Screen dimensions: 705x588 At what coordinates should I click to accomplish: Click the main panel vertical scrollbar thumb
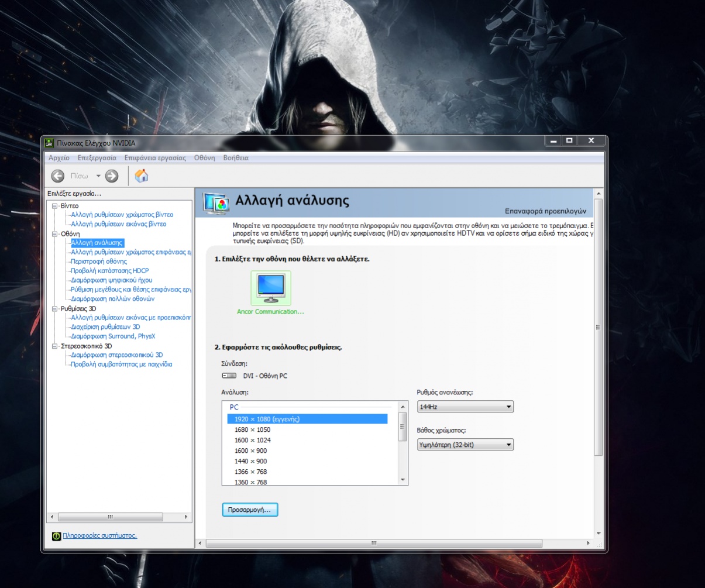598,326
